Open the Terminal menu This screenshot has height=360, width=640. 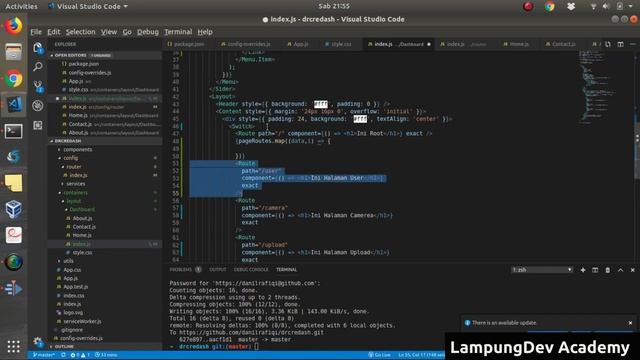[x=178, y=32]
